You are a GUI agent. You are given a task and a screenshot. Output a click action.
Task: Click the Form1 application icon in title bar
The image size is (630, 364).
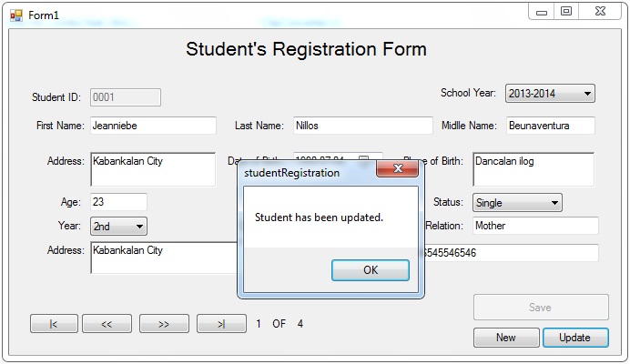pyautogui.click(x=16, y=15)
